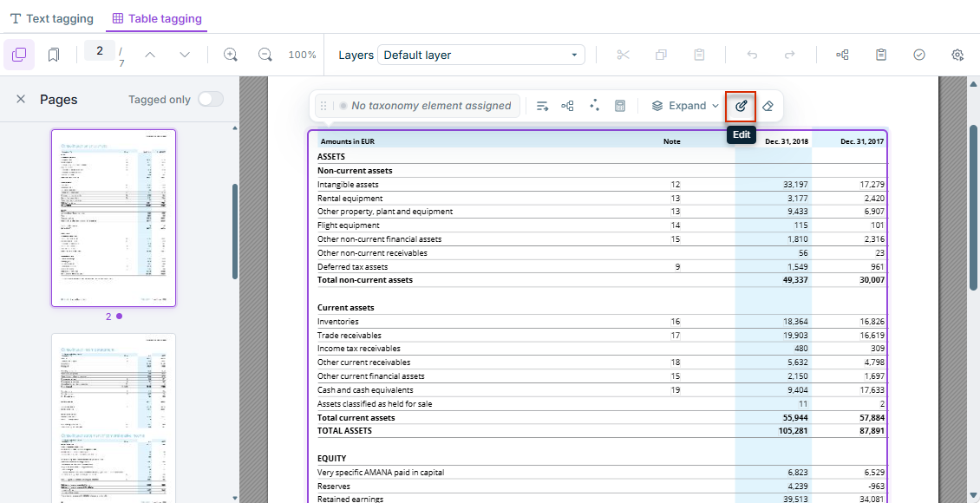Click value 33,197 for Intangible assets
The image size is (980, 503).
point(795,185)
